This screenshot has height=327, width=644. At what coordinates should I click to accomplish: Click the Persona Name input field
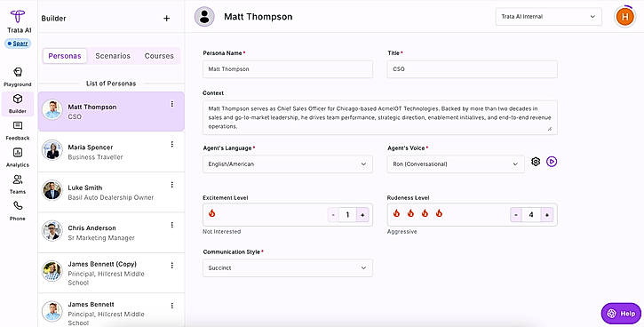(288, 69)
